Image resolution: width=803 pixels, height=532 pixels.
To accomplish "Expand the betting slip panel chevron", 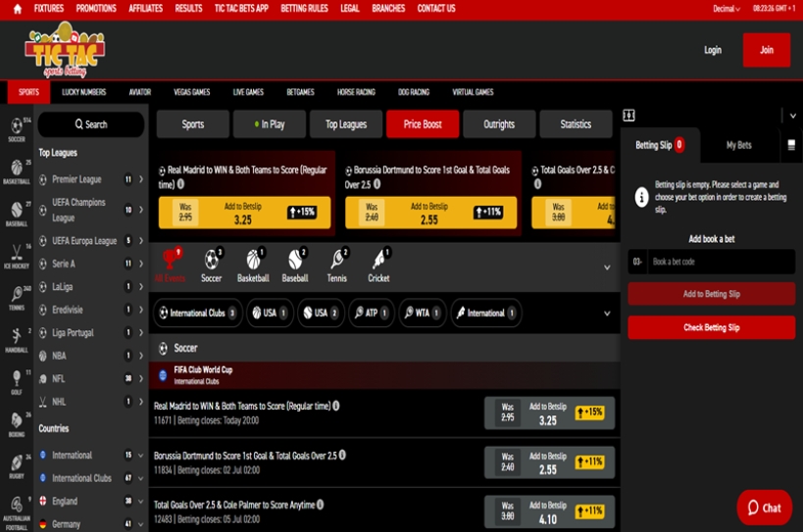I will [x=793, y=117].
